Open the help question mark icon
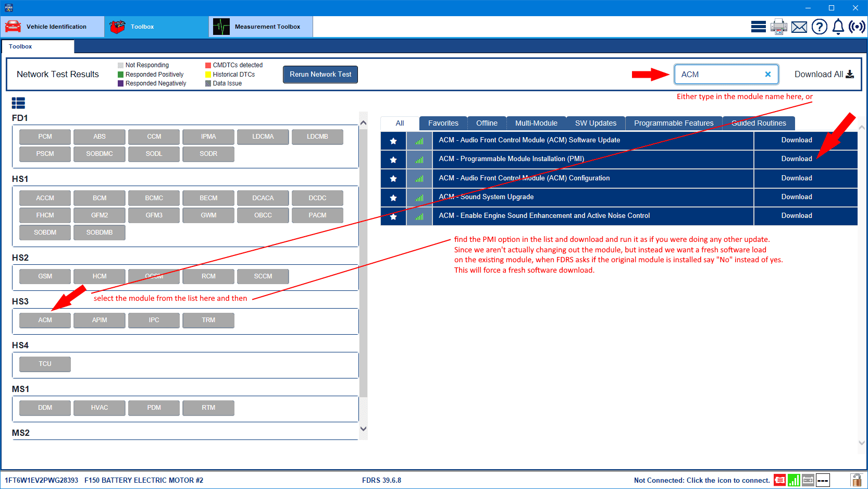 pos(819,27)
